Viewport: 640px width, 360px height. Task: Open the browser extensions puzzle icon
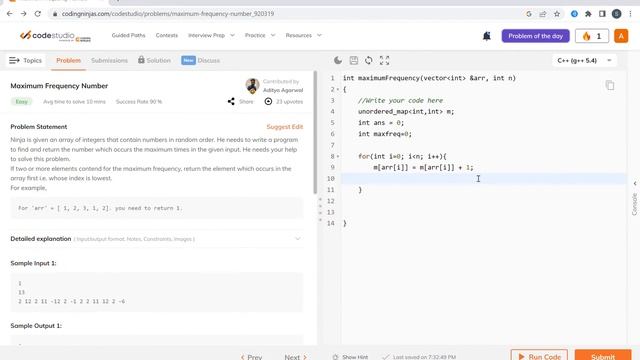point(588,14)
